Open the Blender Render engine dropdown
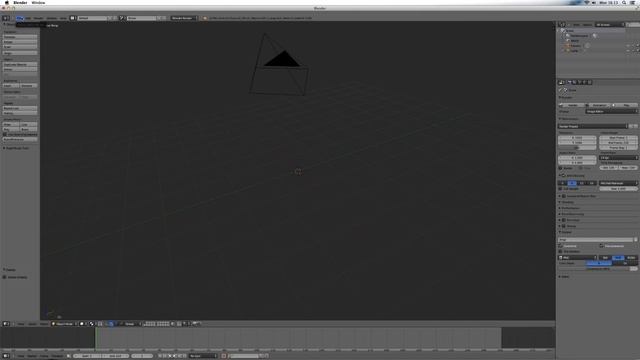Image resolution: width=640 pixels, height=360 pixels. 184,18
